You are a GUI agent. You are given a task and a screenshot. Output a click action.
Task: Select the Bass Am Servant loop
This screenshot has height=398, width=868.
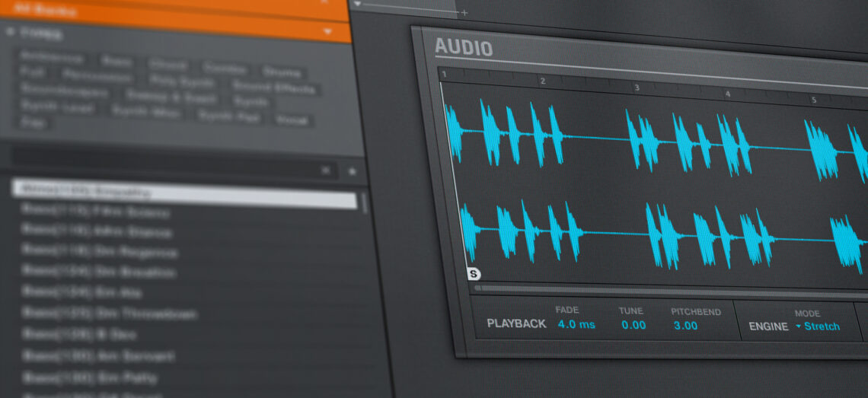click(x=98, y=356)
